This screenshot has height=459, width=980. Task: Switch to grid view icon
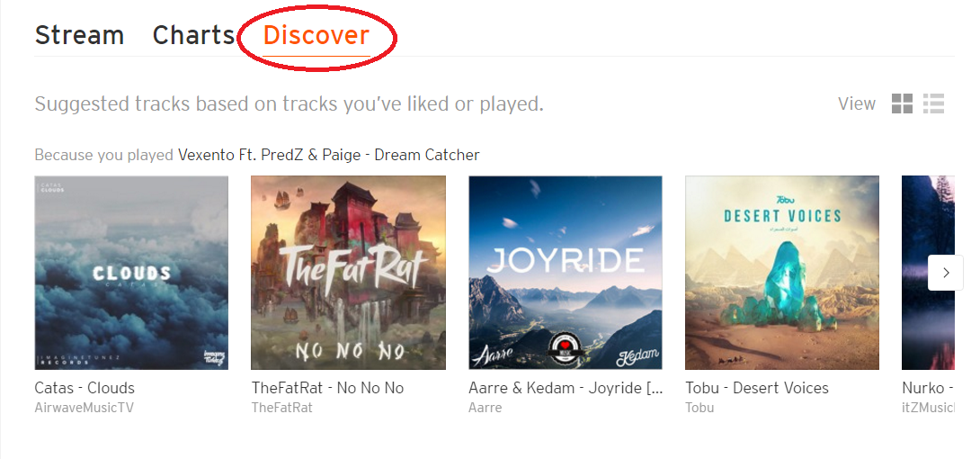click(902, 104)
